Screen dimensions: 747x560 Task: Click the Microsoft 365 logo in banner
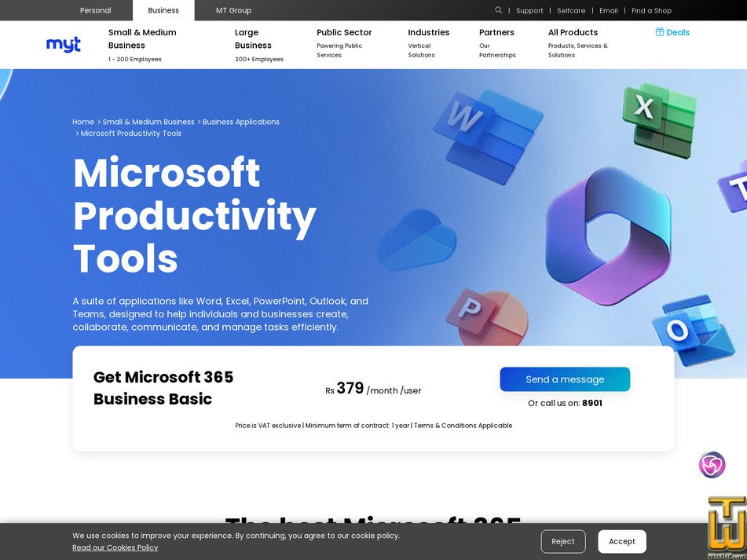609,236
